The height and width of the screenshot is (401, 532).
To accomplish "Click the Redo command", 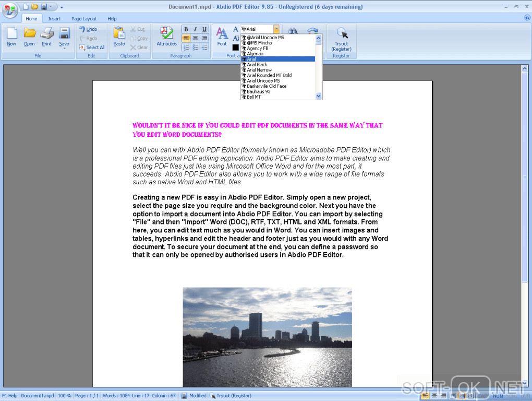I will pyautogui.click(x=89, y=38).
